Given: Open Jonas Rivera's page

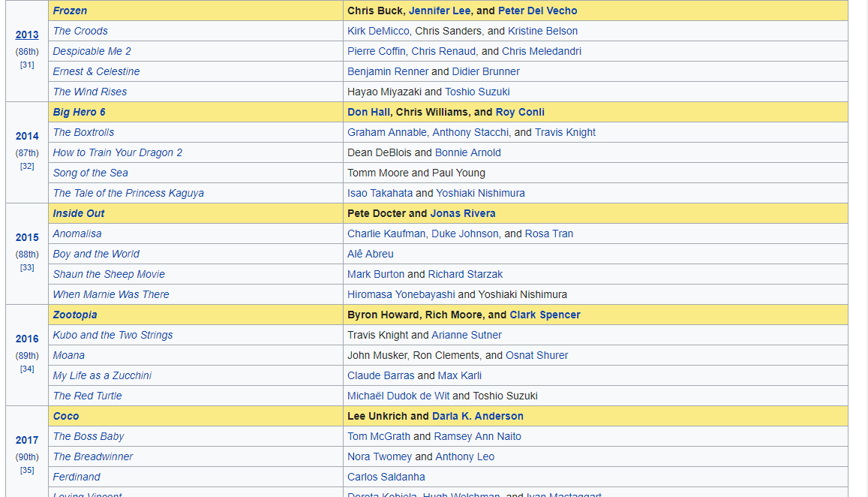Looking at the screenshot, I should pos(463,213).
